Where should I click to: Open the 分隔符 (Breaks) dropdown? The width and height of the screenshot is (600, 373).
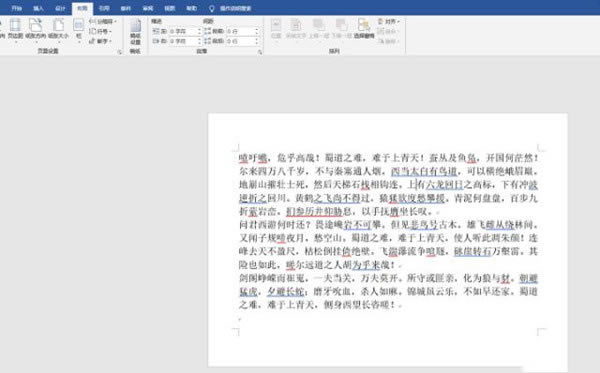pyautogui.click(x=103, y=21)
